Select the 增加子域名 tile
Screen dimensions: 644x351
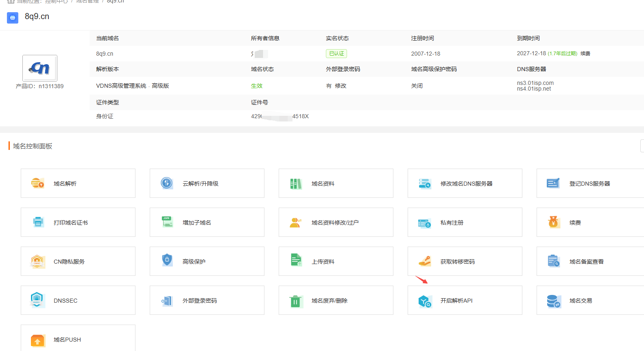pyautogui.click(x=207, y=222)
